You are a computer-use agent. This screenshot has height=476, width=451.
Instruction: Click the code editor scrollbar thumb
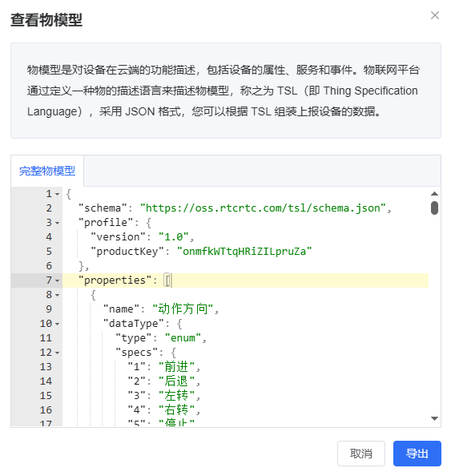434,208
